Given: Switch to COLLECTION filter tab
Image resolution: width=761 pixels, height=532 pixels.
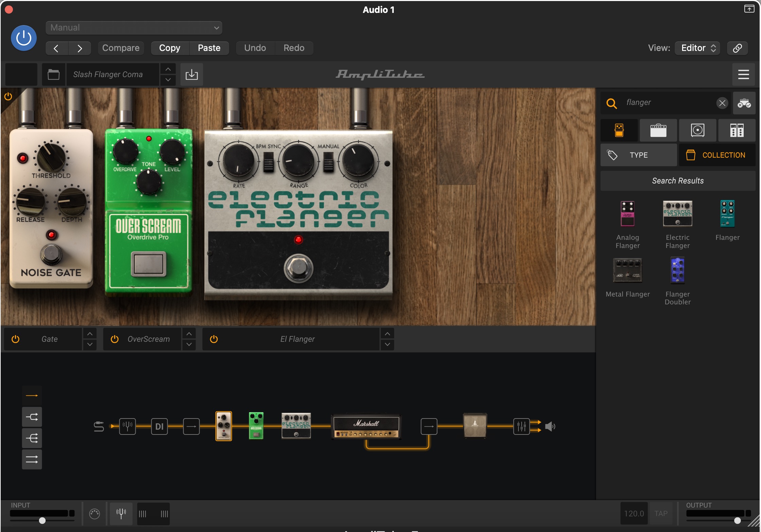Looking at the screenshot, I should 717,155.
